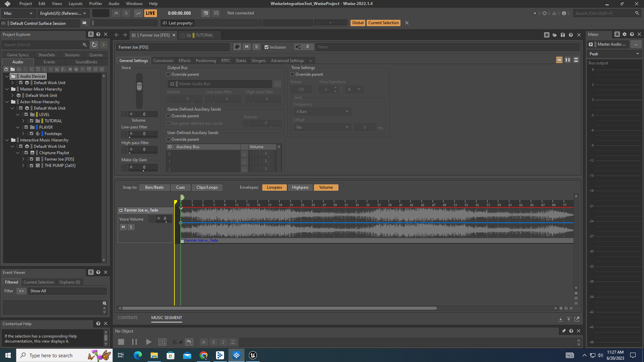Switch to the CONTENTS tab
Viewport: 644px width, 362px height.
coord(127,318)
